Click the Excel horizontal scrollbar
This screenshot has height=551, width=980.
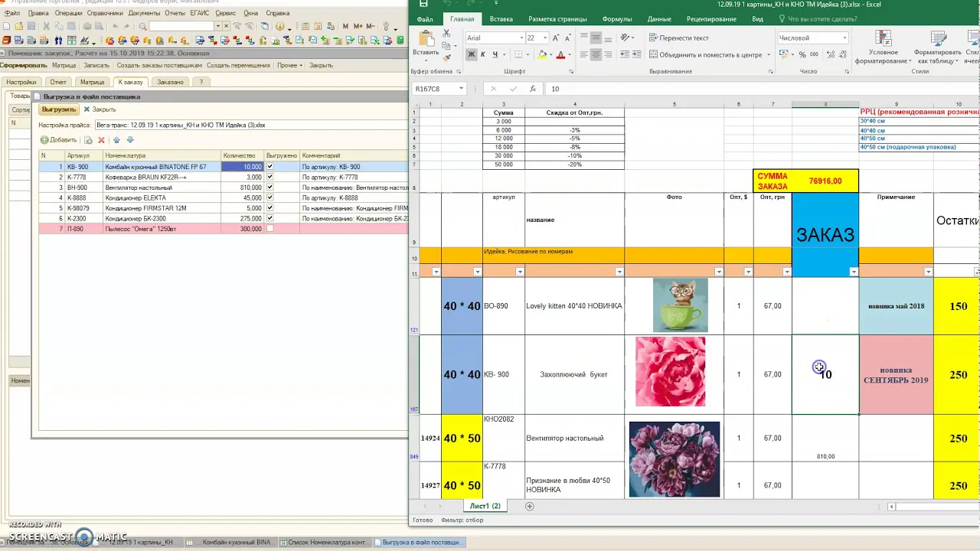tap(933, 506)
